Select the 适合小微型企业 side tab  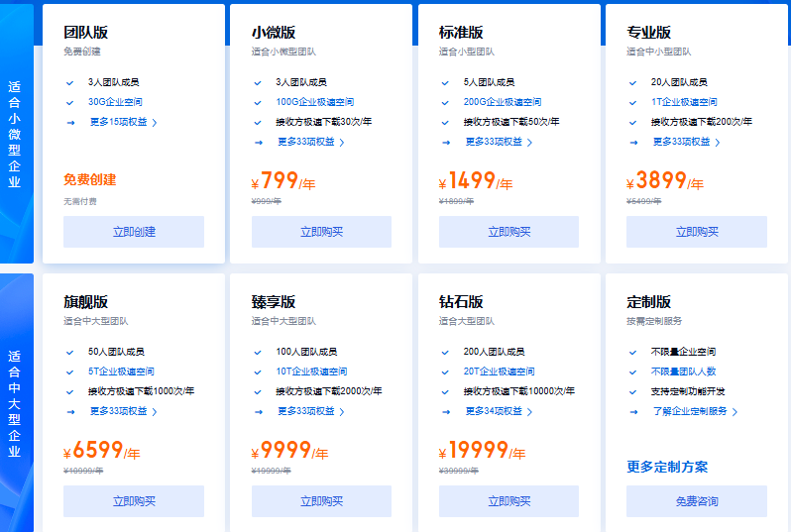(x=15, y=134)
